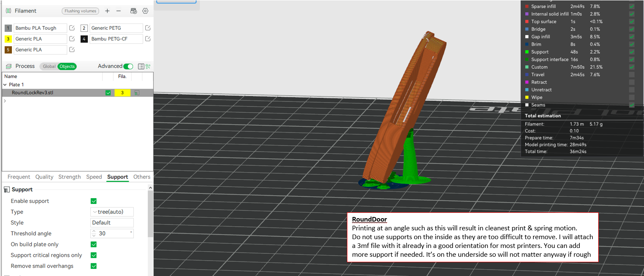
Task: Edit the Generic PETG filament profile icon
Action: [x=147, y=28]
